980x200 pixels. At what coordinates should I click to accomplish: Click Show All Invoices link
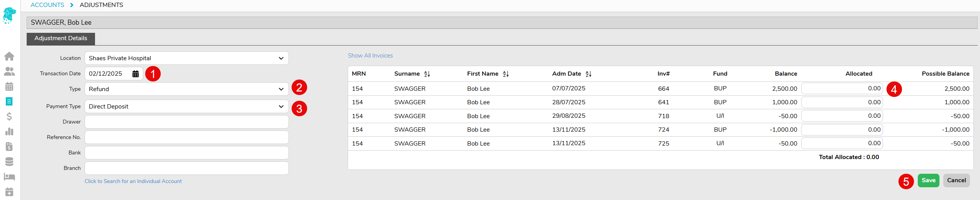(370, 56)
